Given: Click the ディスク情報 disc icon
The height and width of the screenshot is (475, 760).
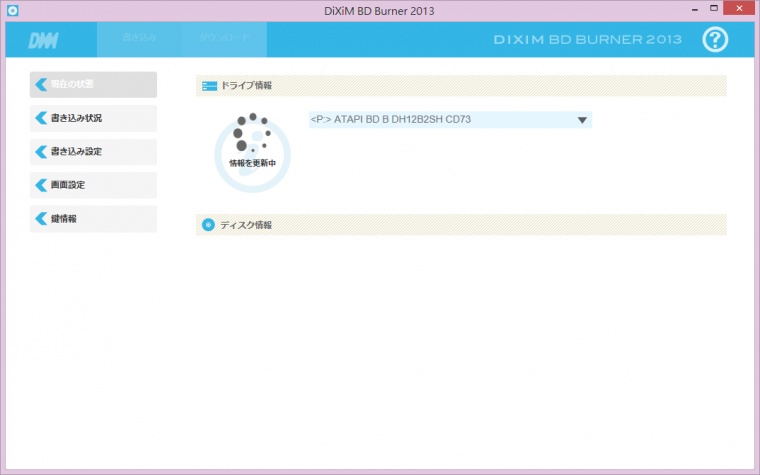Looking at the screenshot, I should click(208, 225).
